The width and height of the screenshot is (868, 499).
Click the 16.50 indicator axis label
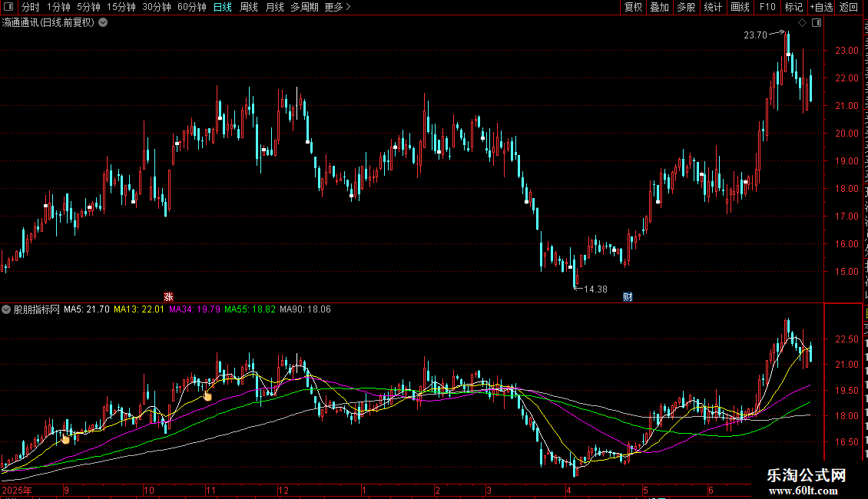pyautogui.click(x=847, y=442)
